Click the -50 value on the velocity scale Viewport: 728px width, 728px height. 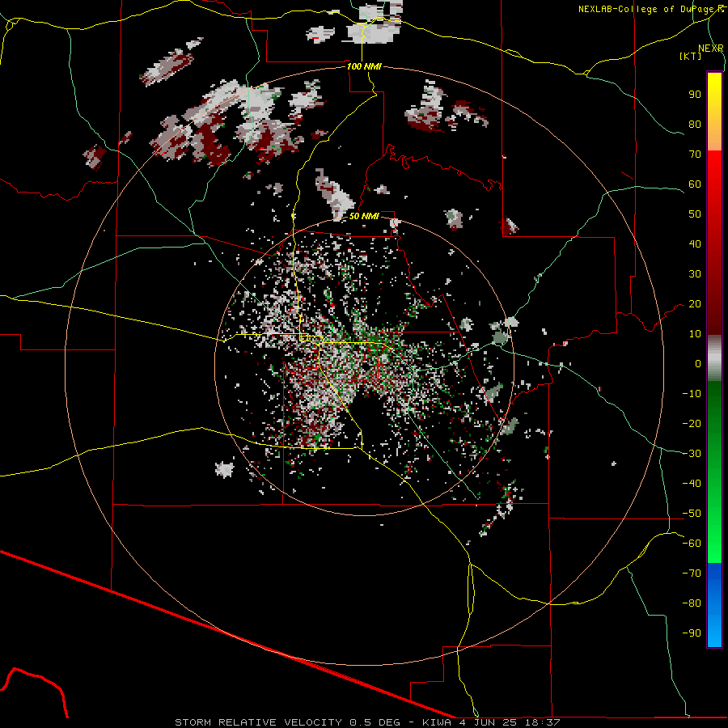click(692, 514)
